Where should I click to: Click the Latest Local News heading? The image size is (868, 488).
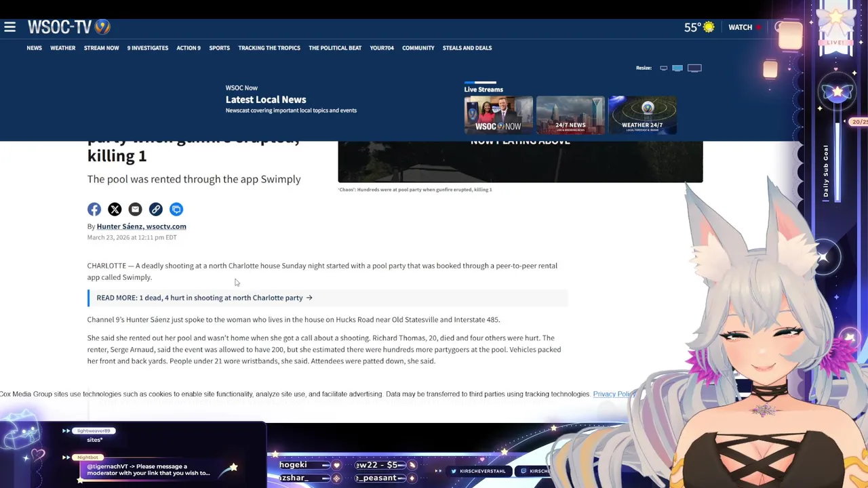click(x=266, y=100)
